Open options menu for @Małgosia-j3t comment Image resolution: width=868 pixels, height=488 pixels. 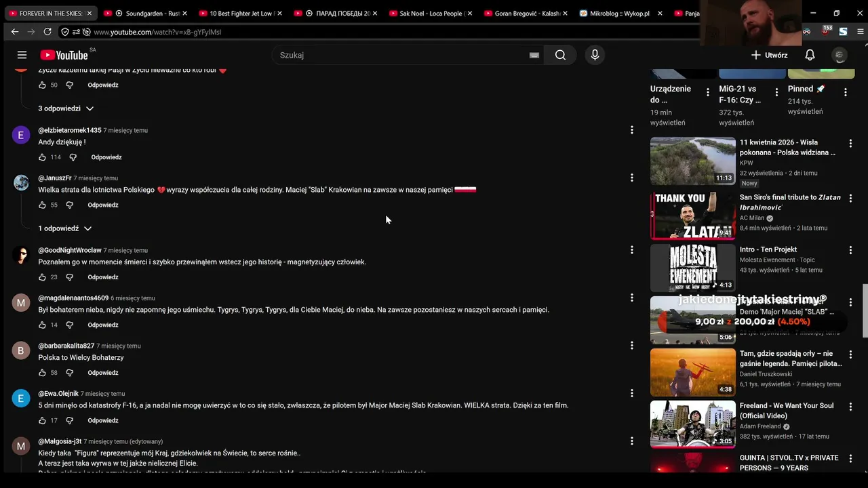click(631, 441)
